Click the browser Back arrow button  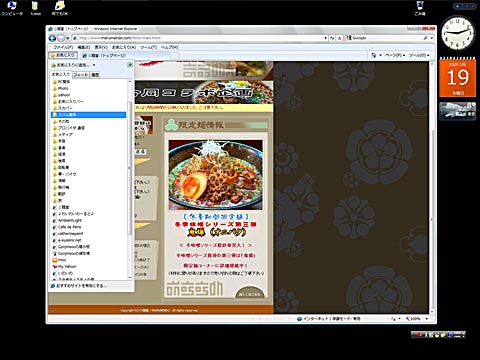pyautogui.click(x=52, y=38)
